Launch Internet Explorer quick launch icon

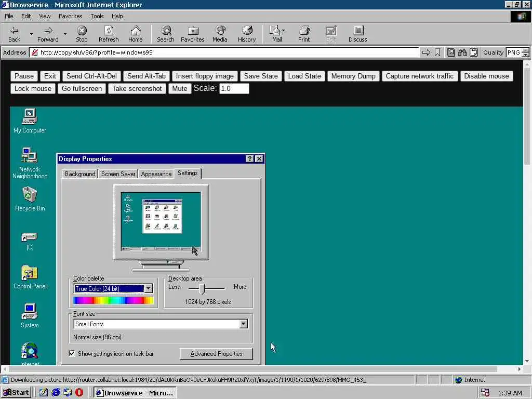[55, 393]
